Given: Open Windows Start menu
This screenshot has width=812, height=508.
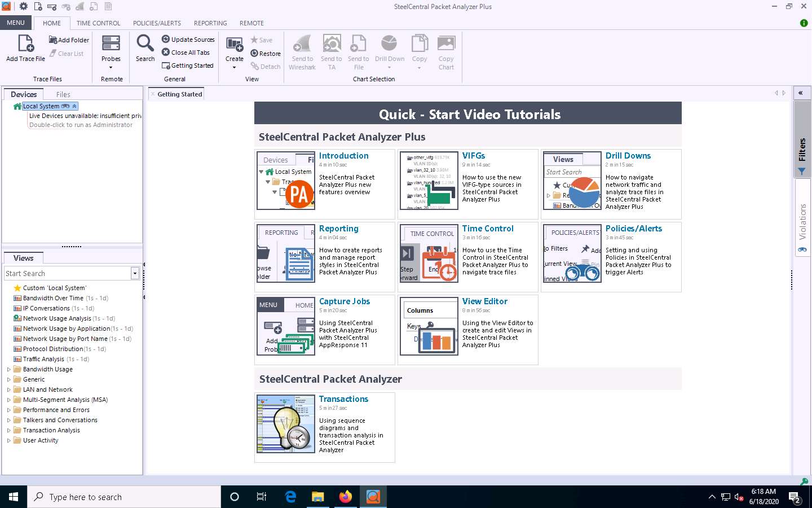Looking at the screenshot, I should pyautogui.click(x=14, y=497).
